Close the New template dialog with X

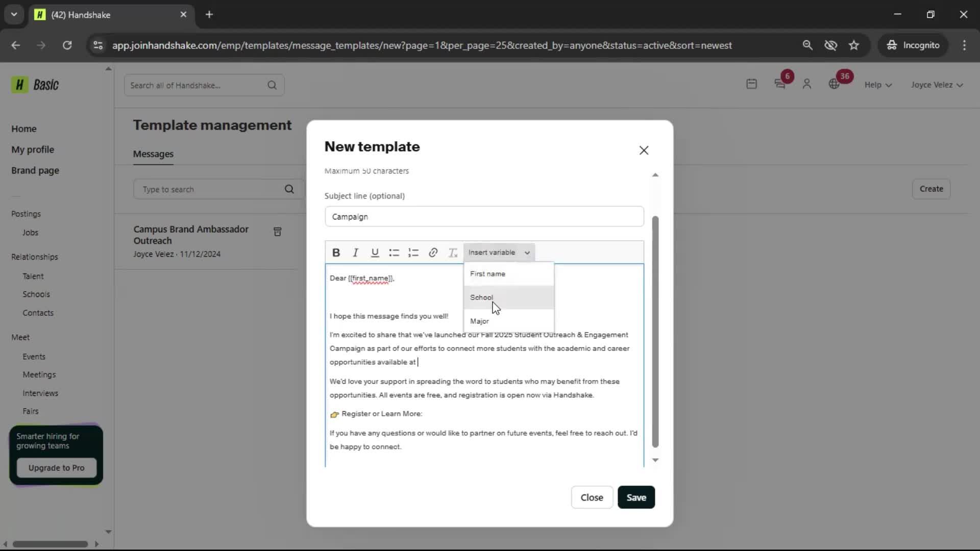644,151
